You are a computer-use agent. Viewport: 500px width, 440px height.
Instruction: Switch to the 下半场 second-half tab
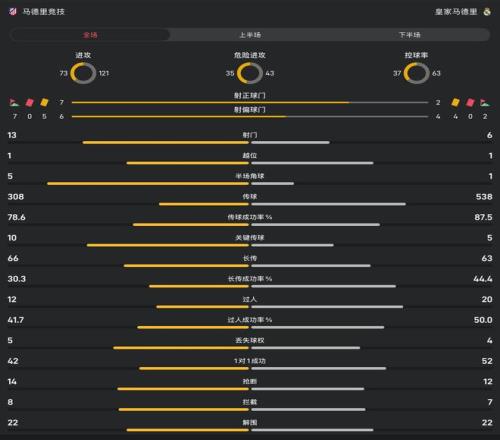[x=410, y=35]
